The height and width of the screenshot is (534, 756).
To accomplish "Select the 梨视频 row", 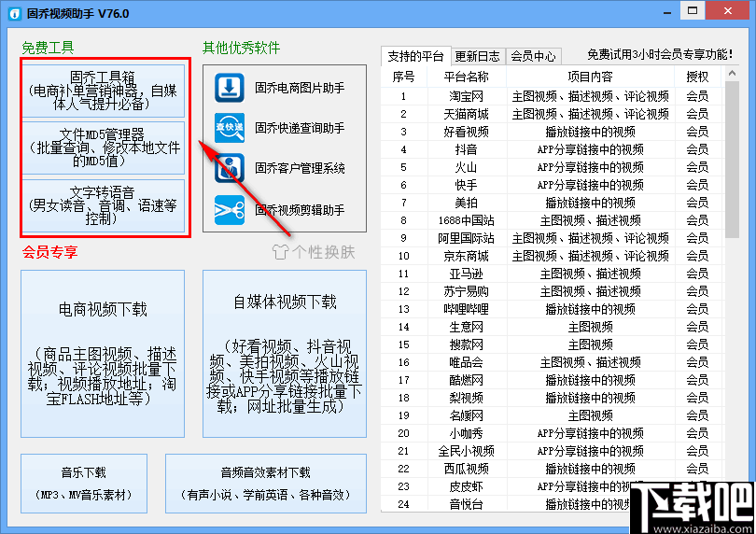I will (x=553, y=398).
